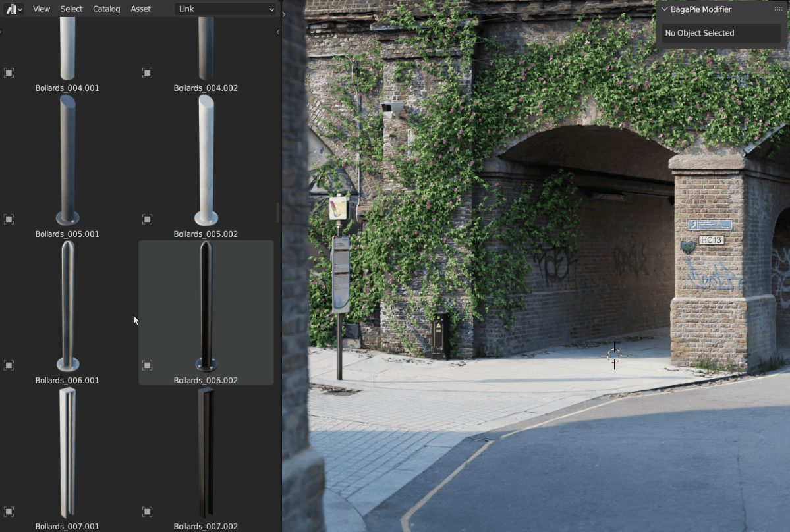Viewport: 790px width, 532px height.
Task: Click object icon beside Bollards_007.001
Action: 9,512
